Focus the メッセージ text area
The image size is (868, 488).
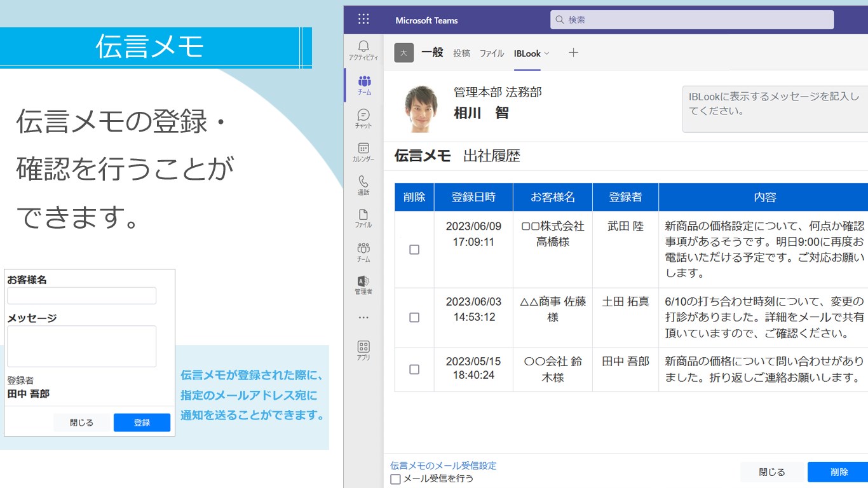coord(81,346)
